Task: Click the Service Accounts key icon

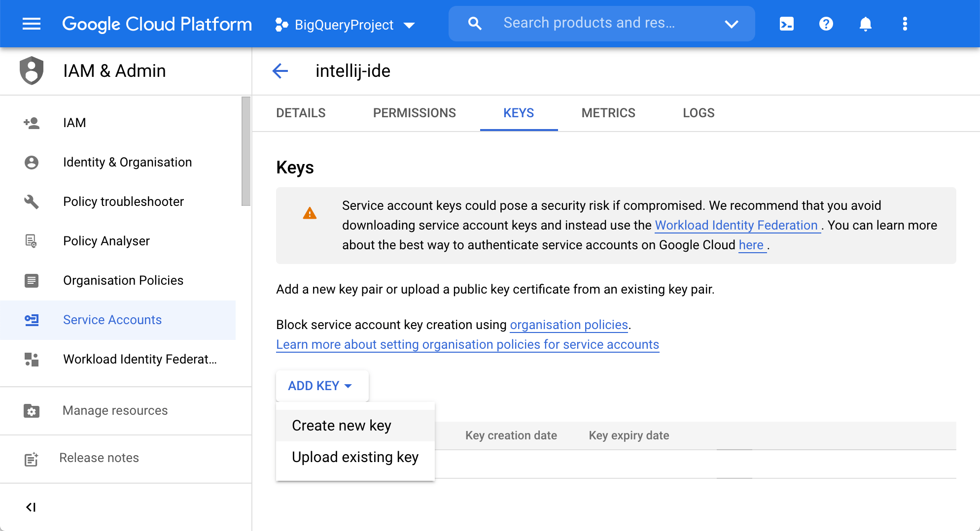Action: (x=32, y=320)
